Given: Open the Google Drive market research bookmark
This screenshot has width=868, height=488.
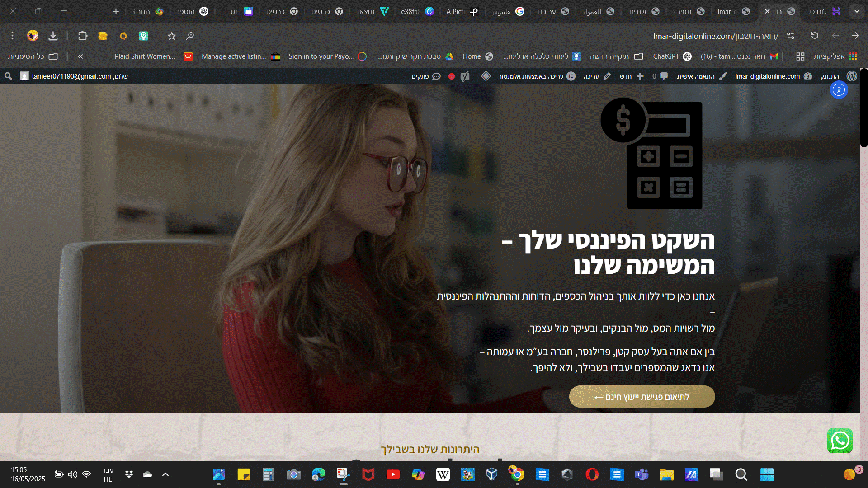Looking at the screenshot, I should [x=415, y=56].
